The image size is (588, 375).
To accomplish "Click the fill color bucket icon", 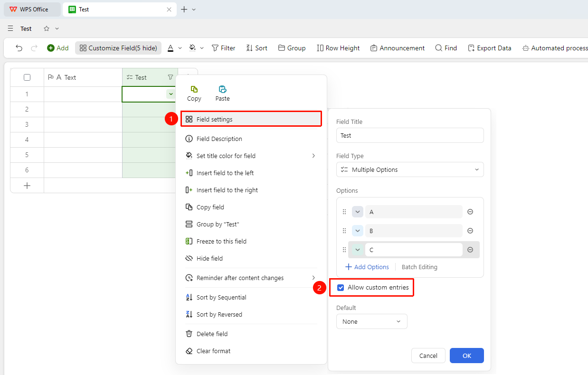I will point(192,48).
